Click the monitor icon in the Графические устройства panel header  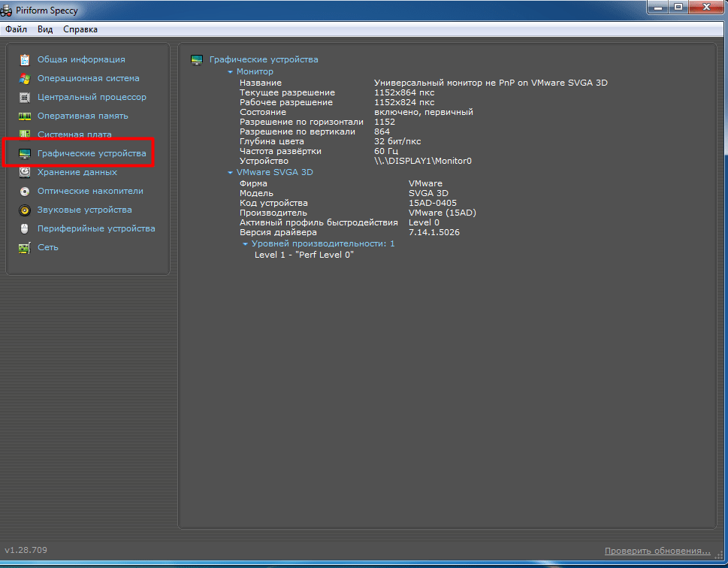point(197,60)
